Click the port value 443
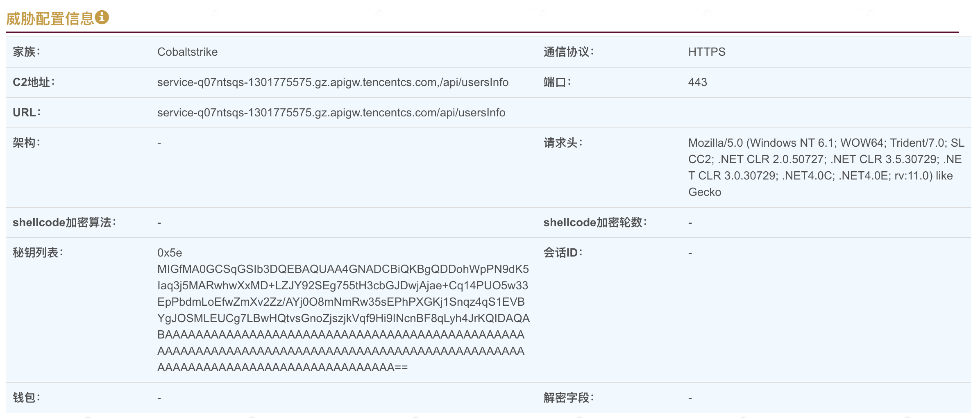This screenshot has width=980, height=418. (698, 82)
